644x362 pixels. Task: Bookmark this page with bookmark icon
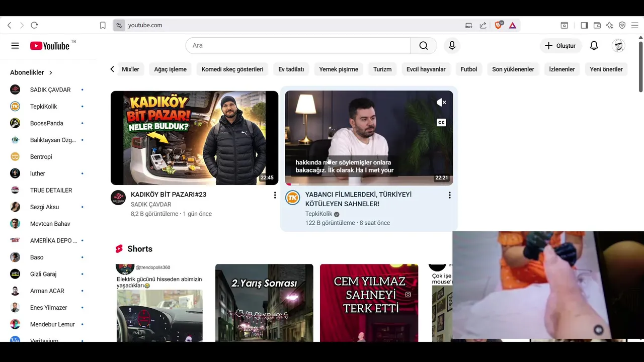(103, 25)
